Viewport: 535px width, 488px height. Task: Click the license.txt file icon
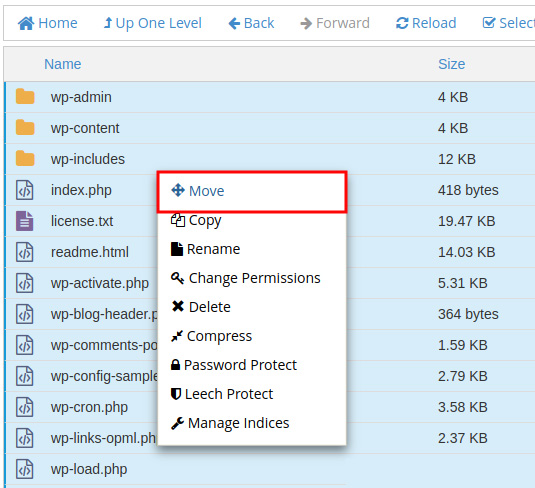click(25, 221)
